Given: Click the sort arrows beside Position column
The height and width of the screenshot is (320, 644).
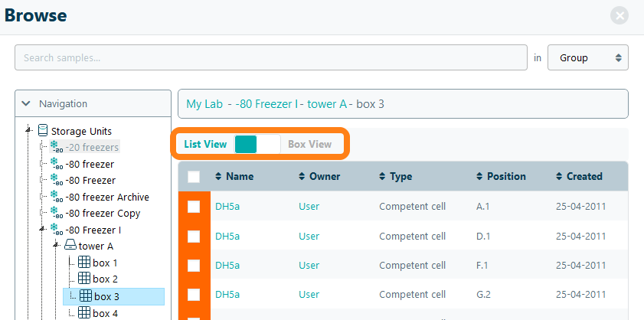Looking at the screenshot, I should (x=479, y=177).
